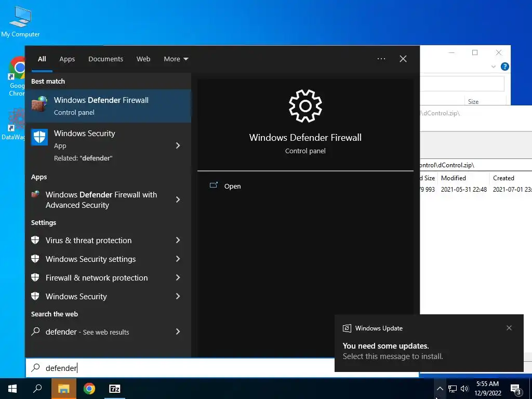Click the Google Chrome desktop shortcut

[x=17, y=77]
